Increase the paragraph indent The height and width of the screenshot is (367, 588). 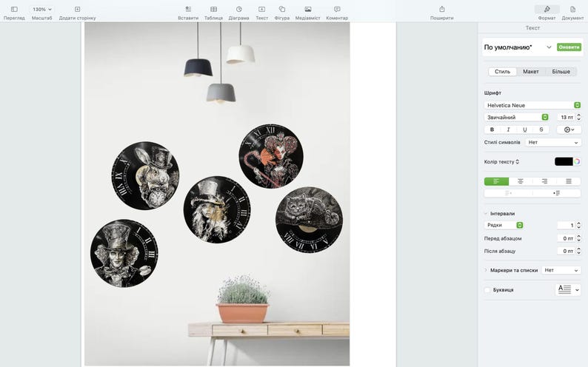click(557, 193)
